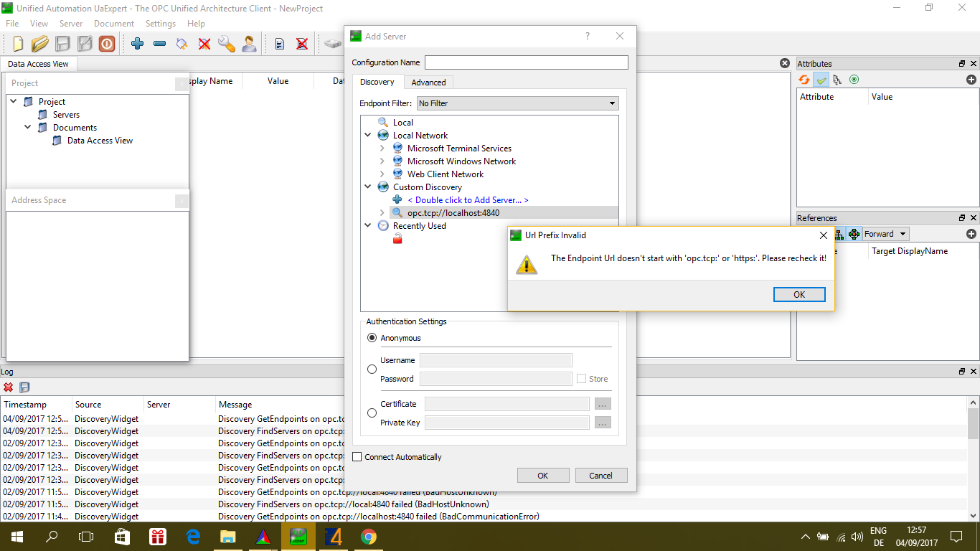Expand Microsoft Windows Network node
The width and height of the screenshot is (980, 551).
click(x=382, y=161)
